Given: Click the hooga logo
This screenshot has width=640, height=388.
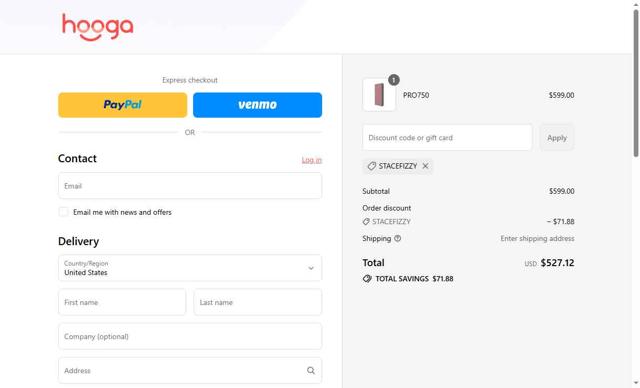Looking at the screenshot, I should (98, 27).
